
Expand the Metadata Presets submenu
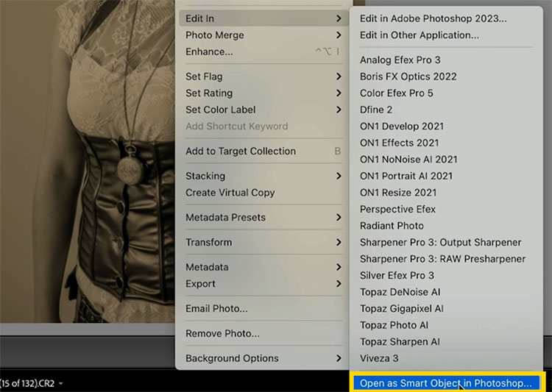[x=263, y=218]
